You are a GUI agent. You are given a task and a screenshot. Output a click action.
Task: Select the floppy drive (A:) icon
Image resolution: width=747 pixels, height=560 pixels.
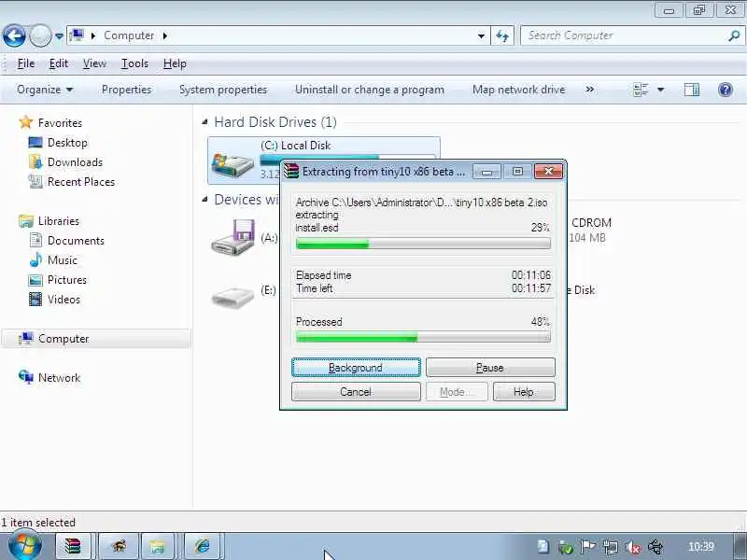233,237
